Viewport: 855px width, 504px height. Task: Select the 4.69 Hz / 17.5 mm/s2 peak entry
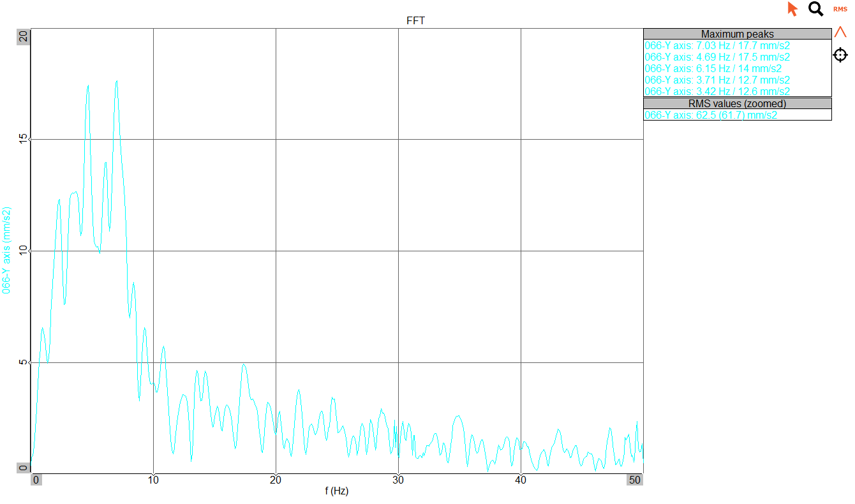pyautogui.click(x=717, y=57)
